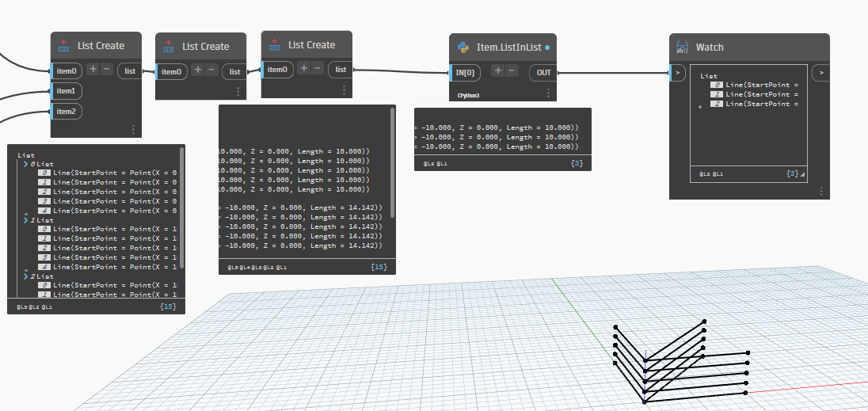
Task: Click the Watch node's icon
Action: pos(683,48)
